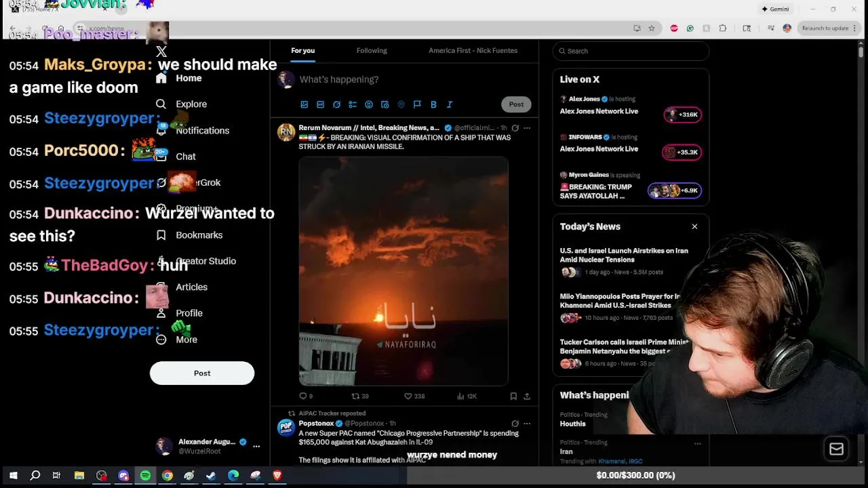The height and width of the screenshot is (488, 868).
Task: Click the flag icon in composer toolbar
Action: (417, 104)
